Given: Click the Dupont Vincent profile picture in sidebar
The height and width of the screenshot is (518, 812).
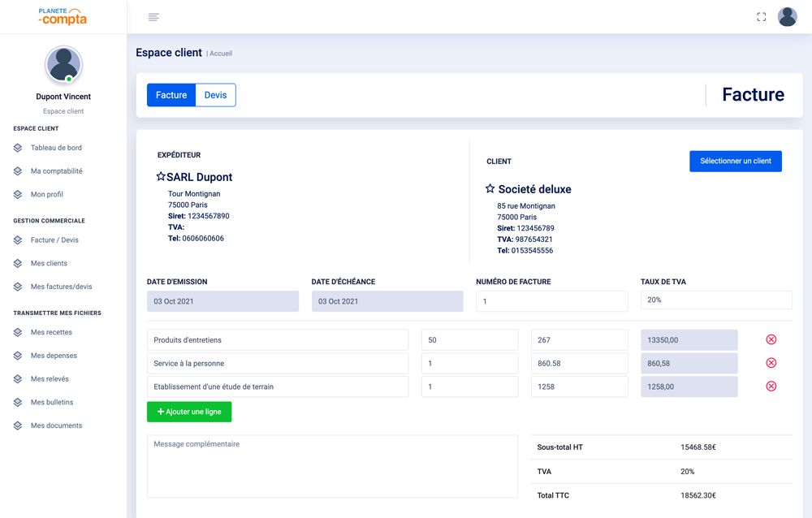Looking at the screenshot, I should [x=63, y=65].
